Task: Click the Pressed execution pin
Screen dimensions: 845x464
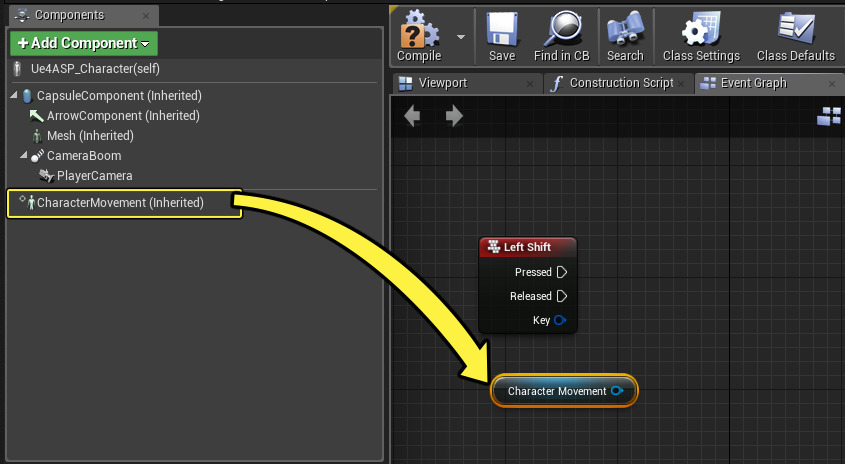Action: click(562, 272)
